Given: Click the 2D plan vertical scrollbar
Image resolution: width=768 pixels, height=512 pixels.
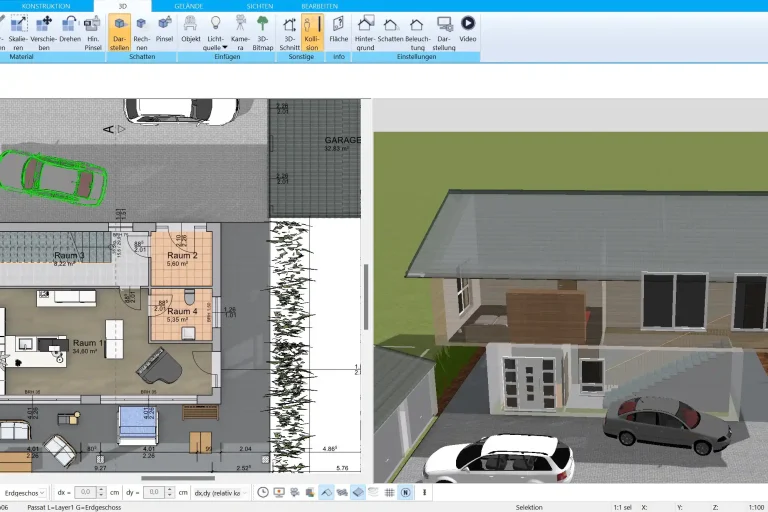Looking at the screenshot, I should click(x=366, y=296).
